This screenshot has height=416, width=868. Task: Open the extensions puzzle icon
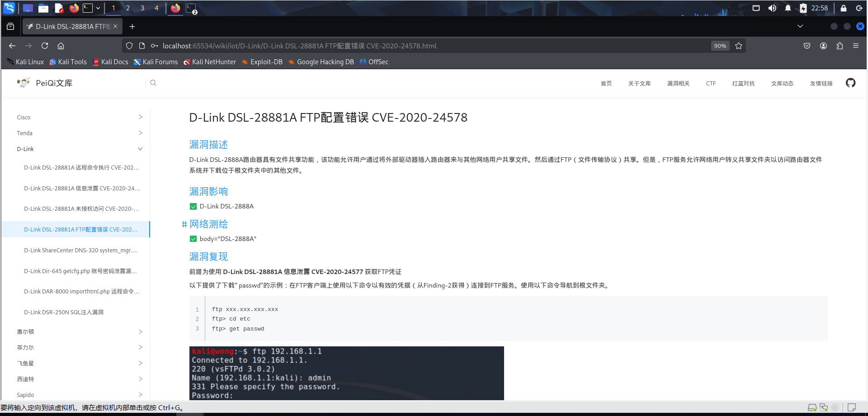[840, 46]
